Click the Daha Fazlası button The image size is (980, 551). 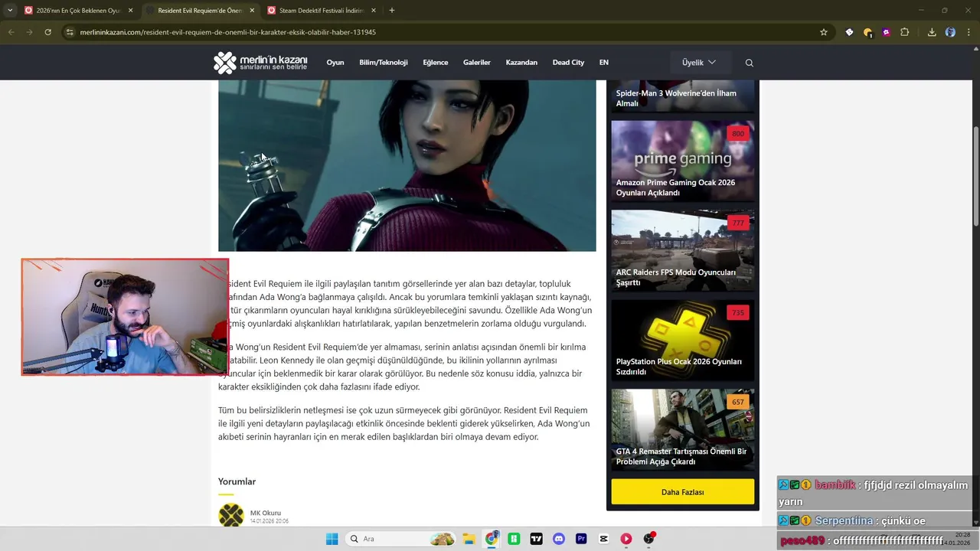click(x=683, y=492)
